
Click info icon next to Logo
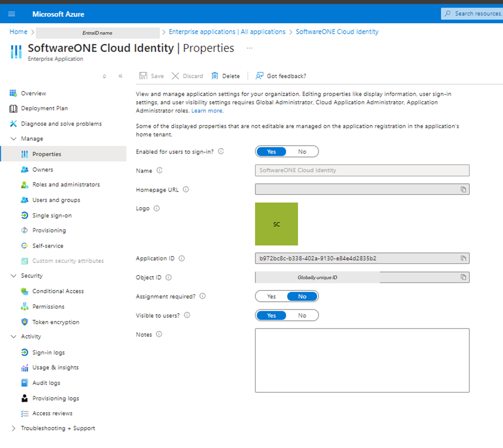157,208
